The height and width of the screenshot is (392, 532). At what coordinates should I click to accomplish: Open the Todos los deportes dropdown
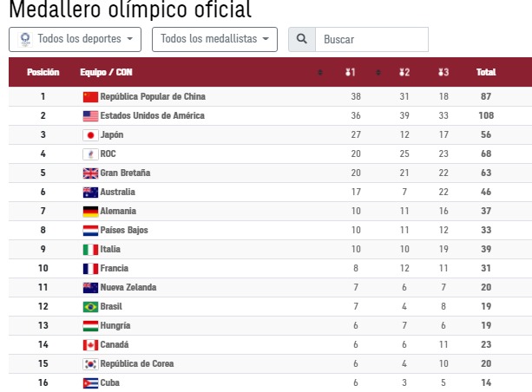tap(75, 39)
